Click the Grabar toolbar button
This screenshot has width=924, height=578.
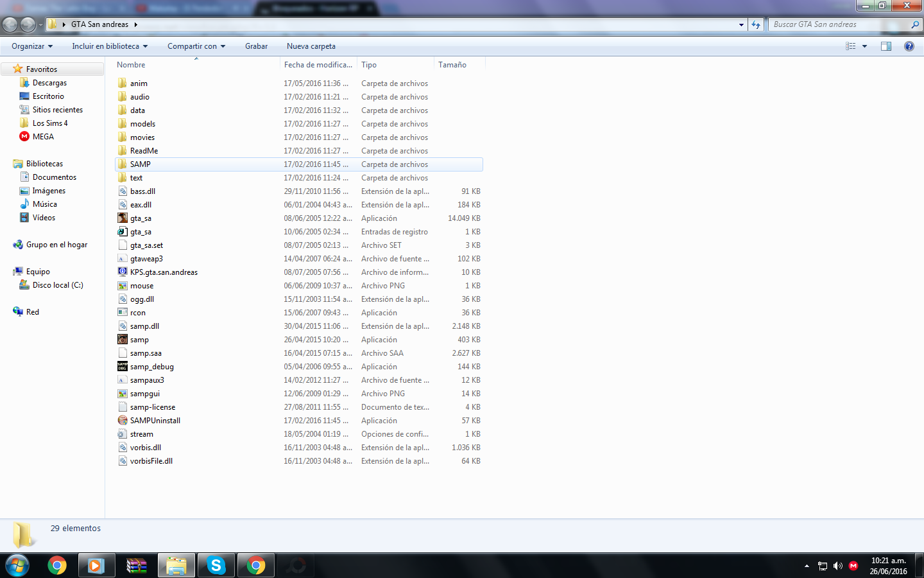pos(256,46)
